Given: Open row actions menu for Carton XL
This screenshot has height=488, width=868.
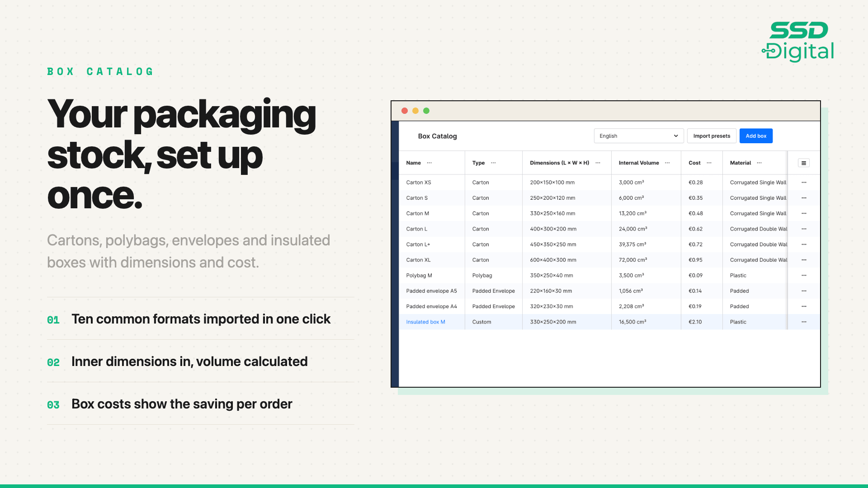Looking at the screenshot, I should (x=804, y=260).
